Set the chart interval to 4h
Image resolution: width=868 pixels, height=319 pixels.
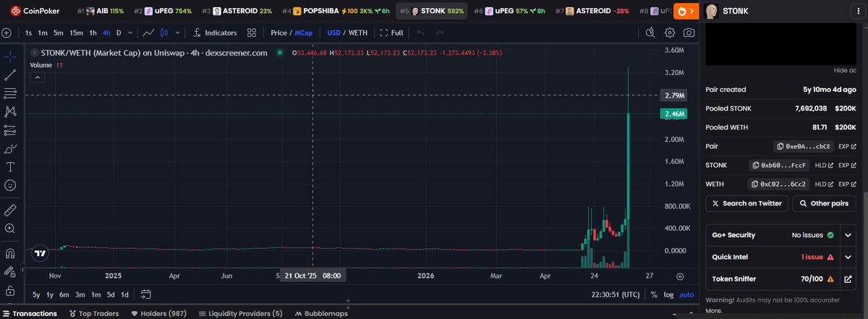click(x=106, y=33)
